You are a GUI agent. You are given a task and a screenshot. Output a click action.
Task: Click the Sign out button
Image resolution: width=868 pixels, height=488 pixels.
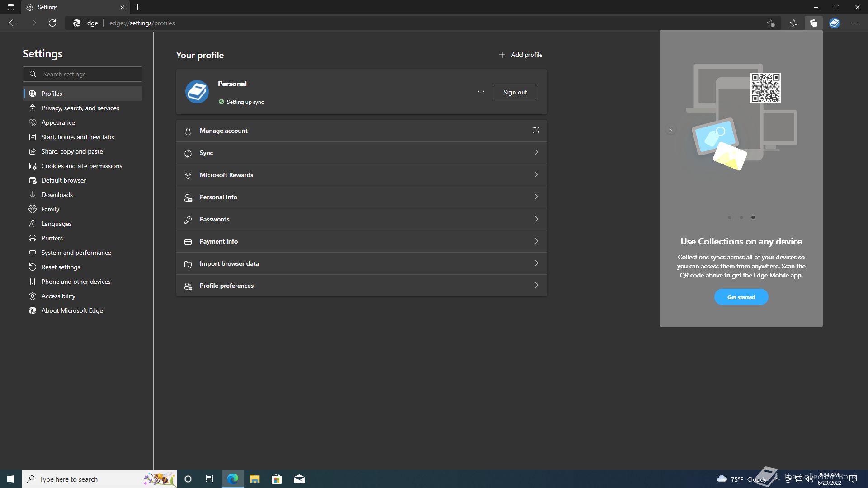(515, 92)
